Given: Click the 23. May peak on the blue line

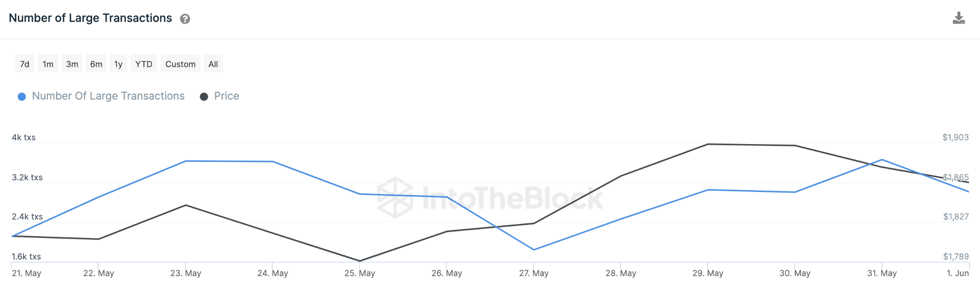Looking at the screenshot, I should (x=186, y=161).
